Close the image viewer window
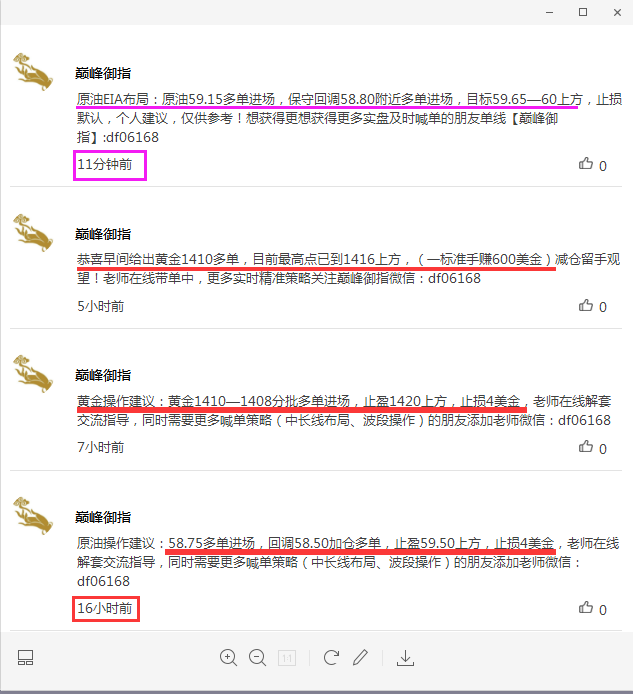Image resolution: width=633 pixels, height=694 pixels. click(x=617, y=12)
